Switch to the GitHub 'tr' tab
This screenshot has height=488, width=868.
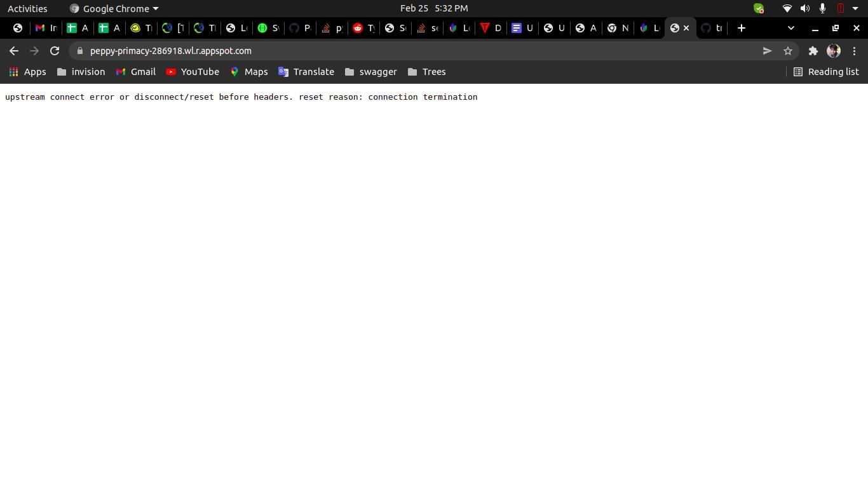(x=712, y=28)
